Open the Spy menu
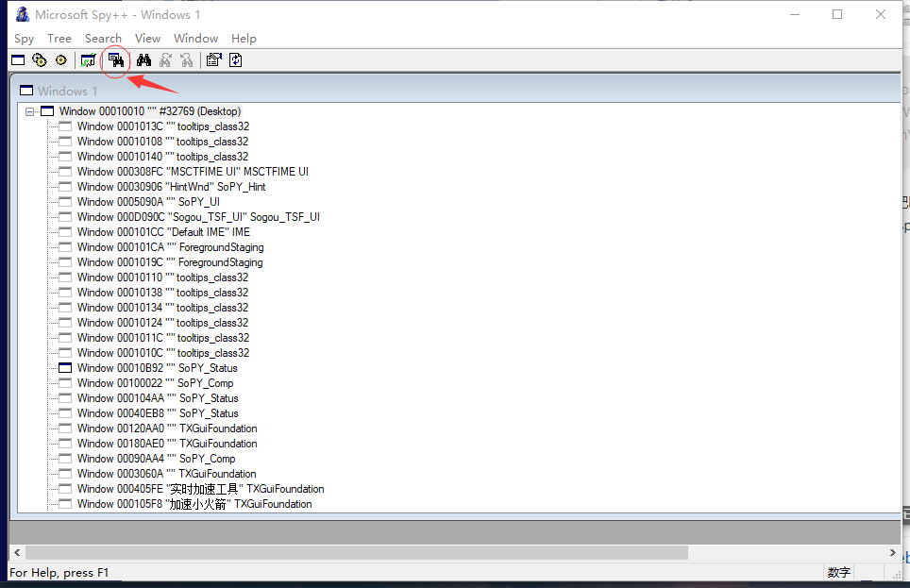 [25, 39]
